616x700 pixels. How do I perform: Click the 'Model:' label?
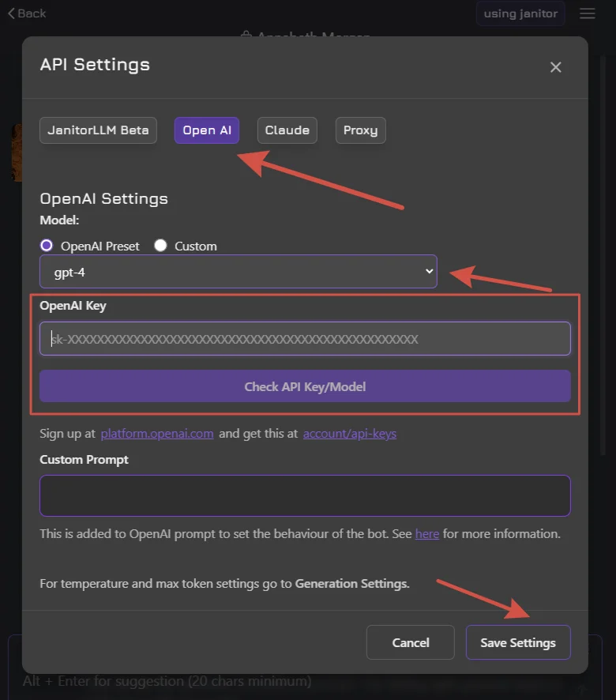coord(59,220)
